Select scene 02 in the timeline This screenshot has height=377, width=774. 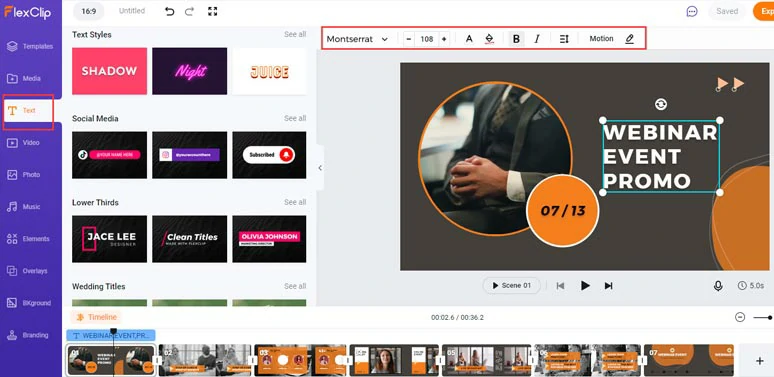204,360
